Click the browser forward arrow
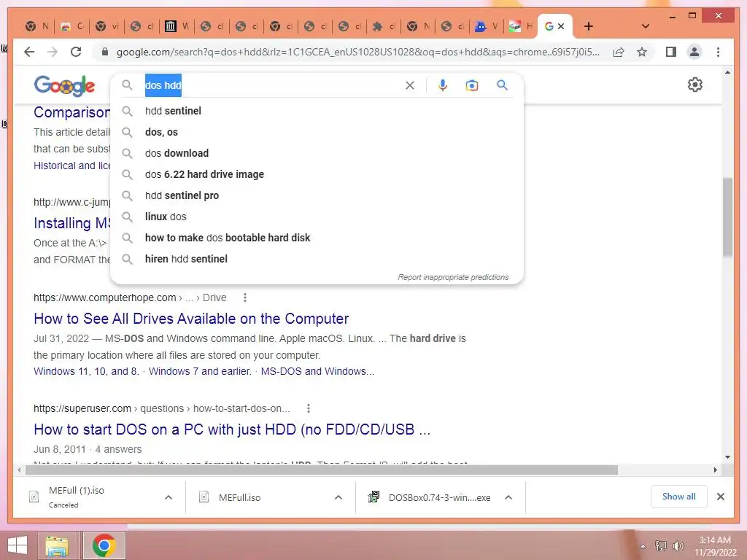This screenshot has width=747, height=560. pos(53,52)
